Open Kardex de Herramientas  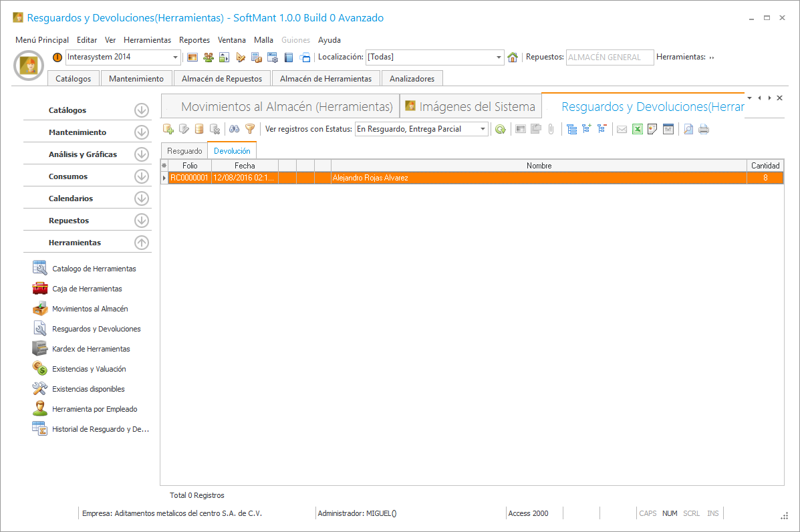click(x=91, y=349)
